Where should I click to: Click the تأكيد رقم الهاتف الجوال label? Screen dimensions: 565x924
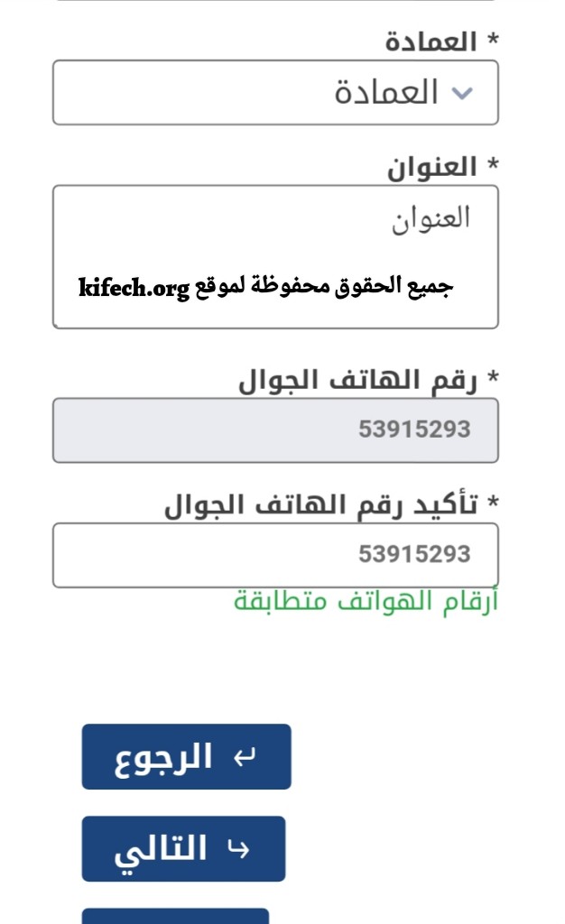(320, 505)
